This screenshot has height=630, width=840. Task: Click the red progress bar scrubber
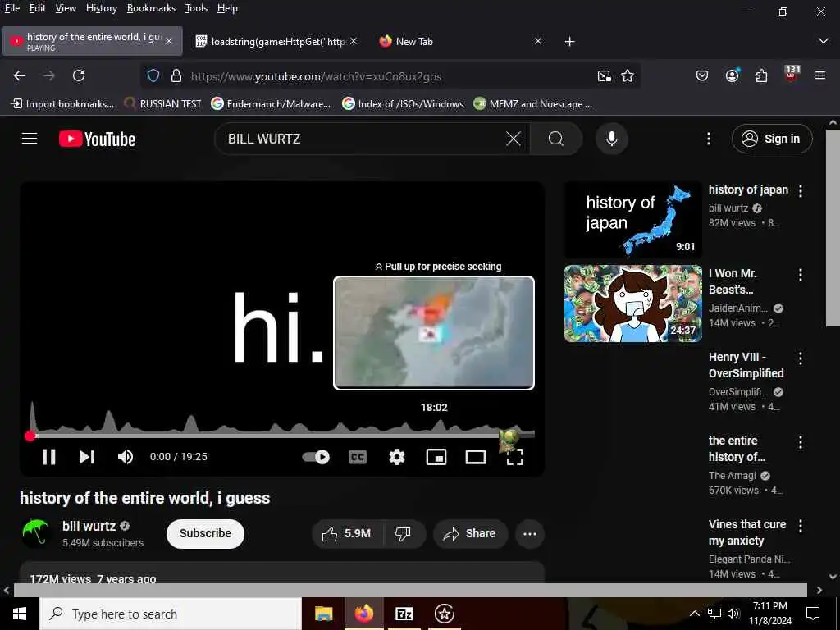pos(30,436)
